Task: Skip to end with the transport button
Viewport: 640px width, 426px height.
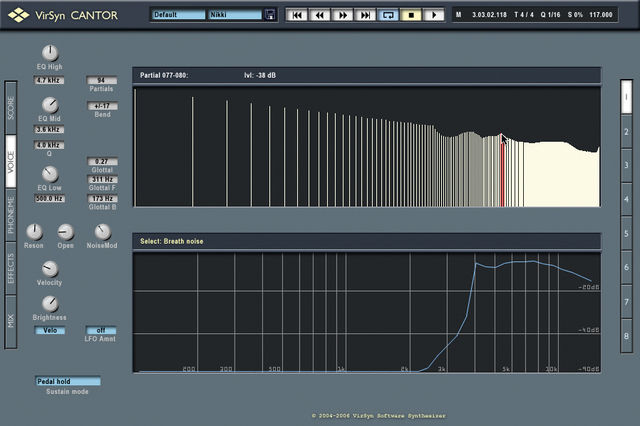Action: pyautogui.click(x=365, y=15)
